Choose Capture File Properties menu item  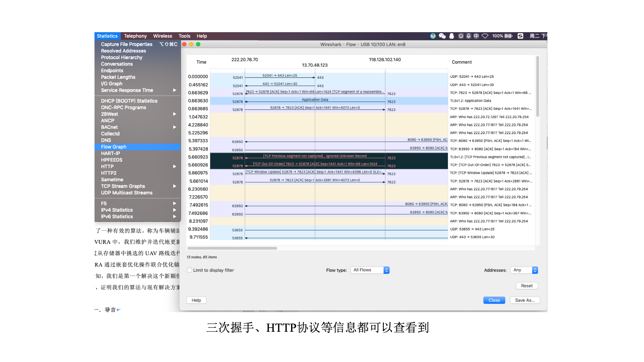(137, 44)
